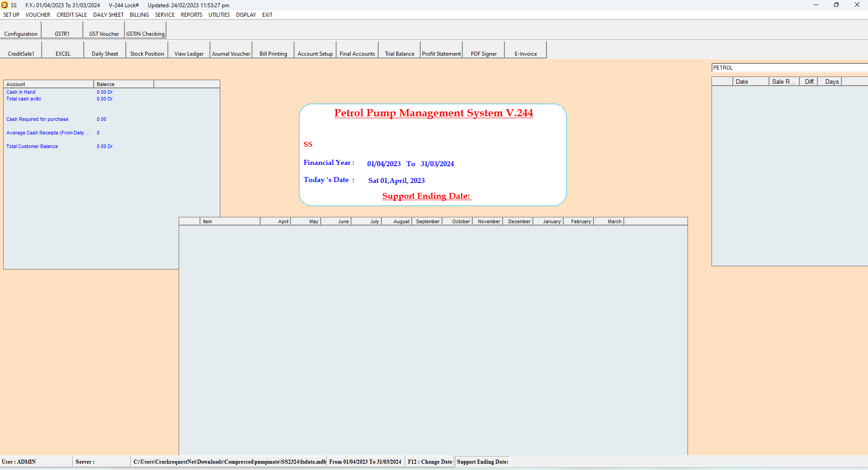Open the Daily Sheet shortcut button
The image size is (868, 470).
(105, 50)
